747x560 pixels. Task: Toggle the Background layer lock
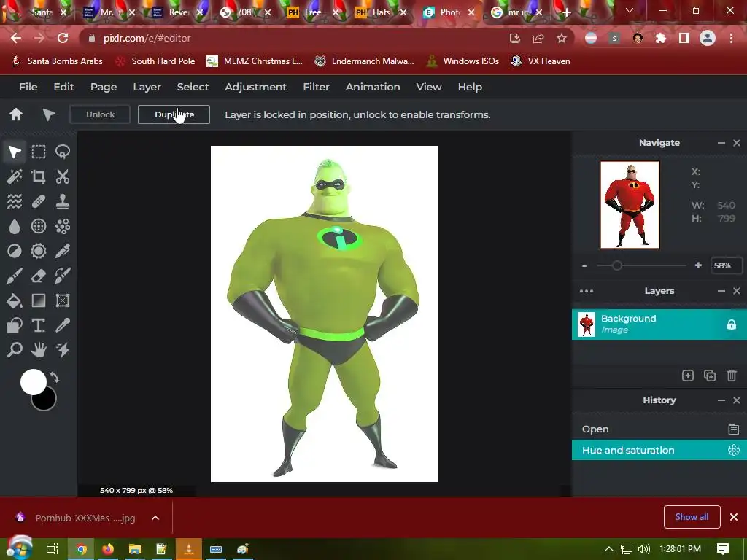click(731, 324)
